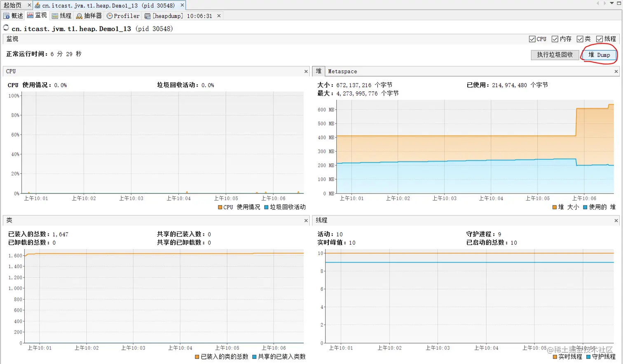This screenshot has height=364, width=623.
Task: Close the CPU chart panel
Action: pyautogui.click(x=306, y=72)
